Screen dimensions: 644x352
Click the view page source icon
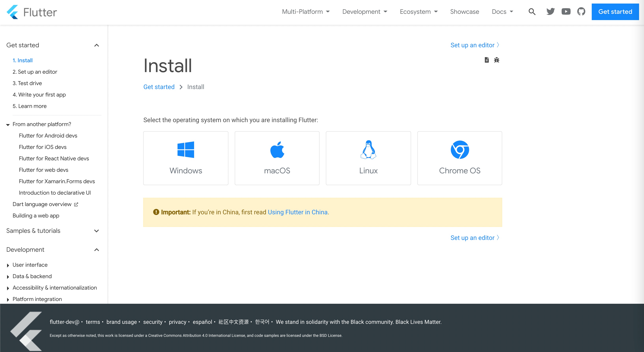click(486, 60)
